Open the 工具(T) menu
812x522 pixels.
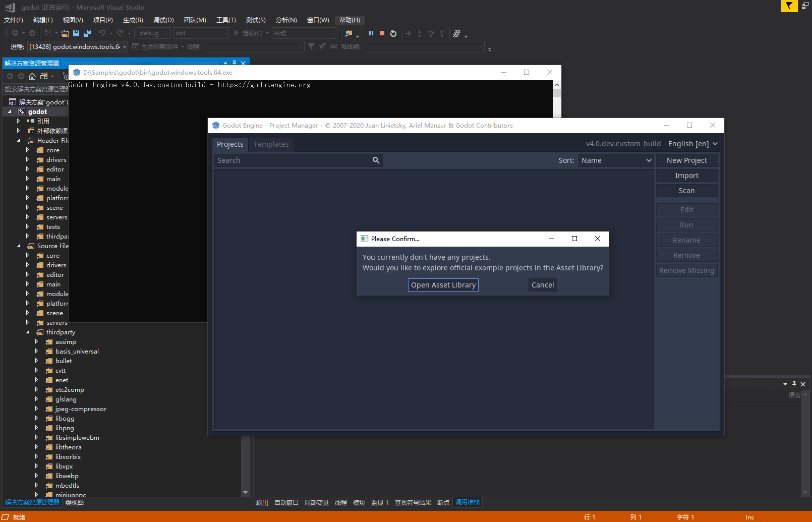[x=226, y=20]
